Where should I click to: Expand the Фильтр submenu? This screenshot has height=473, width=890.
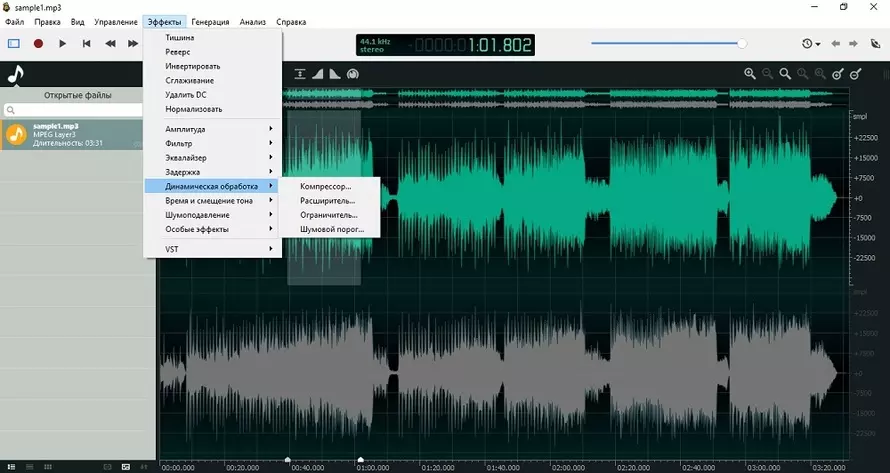coord(213,143)
